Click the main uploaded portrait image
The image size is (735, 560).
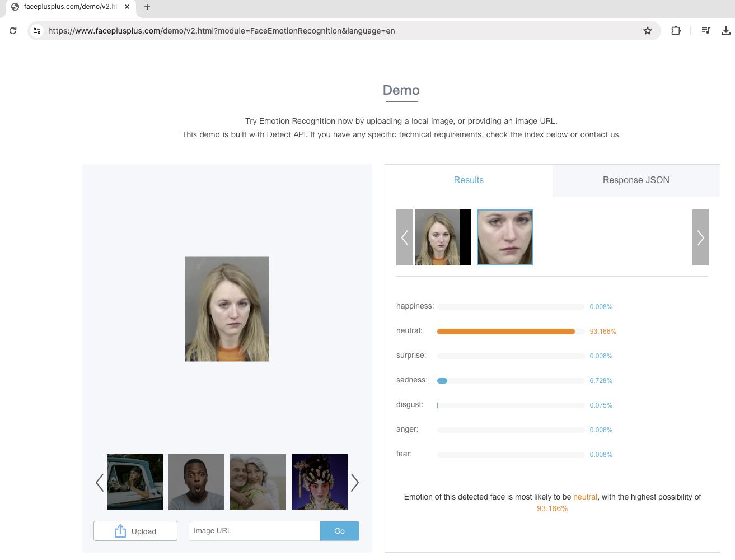(x=227, y=309)
